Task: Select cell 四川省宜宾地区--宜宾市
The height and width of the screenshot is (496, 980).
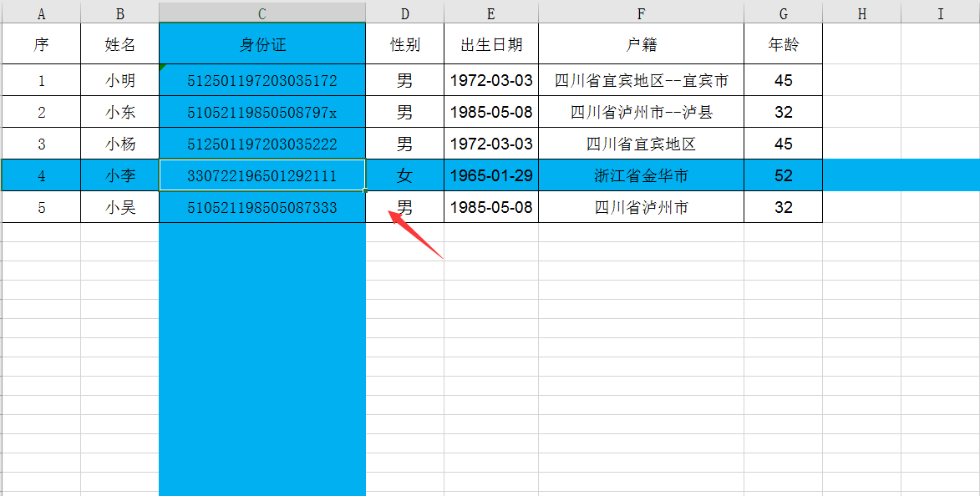Action: pos(642,80)
